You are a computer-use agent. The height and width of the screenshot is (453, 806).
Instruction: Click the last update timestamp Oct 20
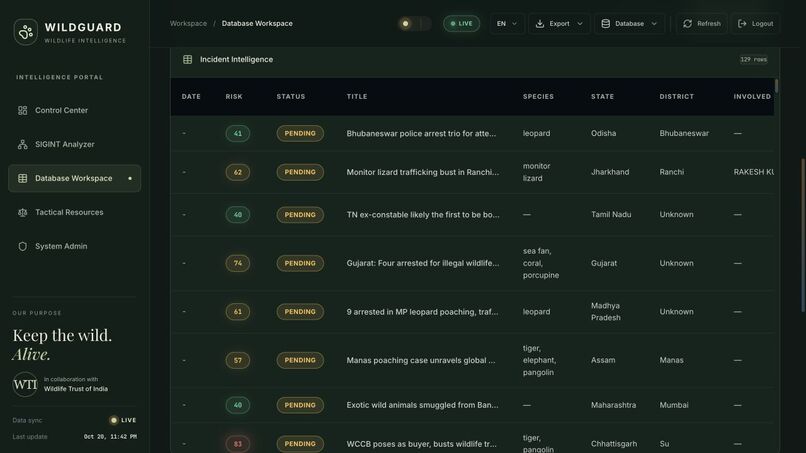point(110,437)
